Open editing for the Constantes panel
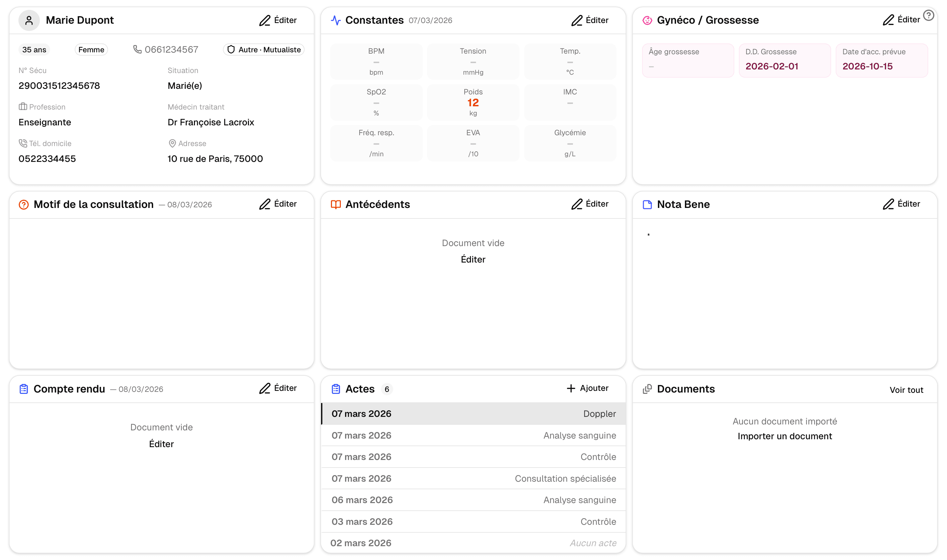 pos(590,20)
